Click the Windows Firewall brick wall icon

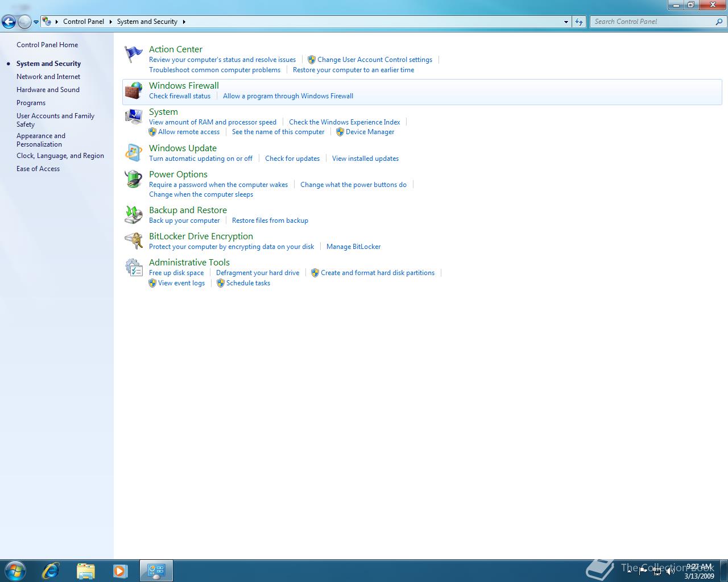pyautogui.click(x=134, y=90)
